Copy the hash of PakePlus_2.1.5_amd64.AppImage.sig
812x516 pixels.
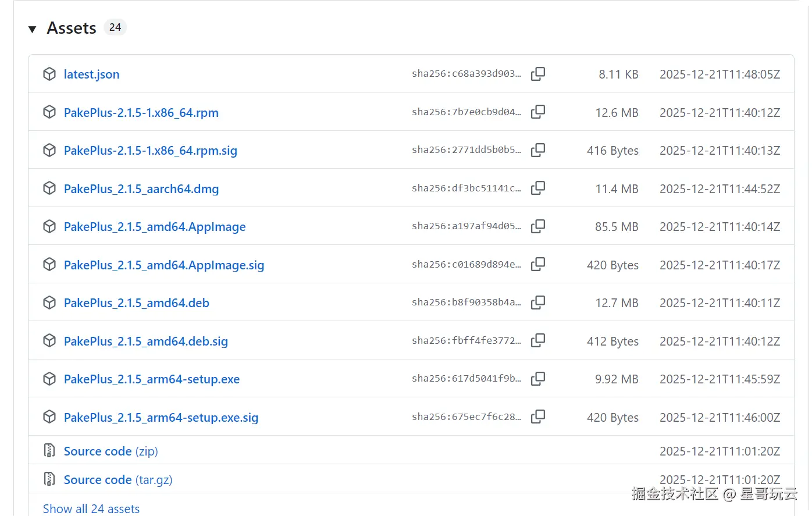click(x=538, y=264)
